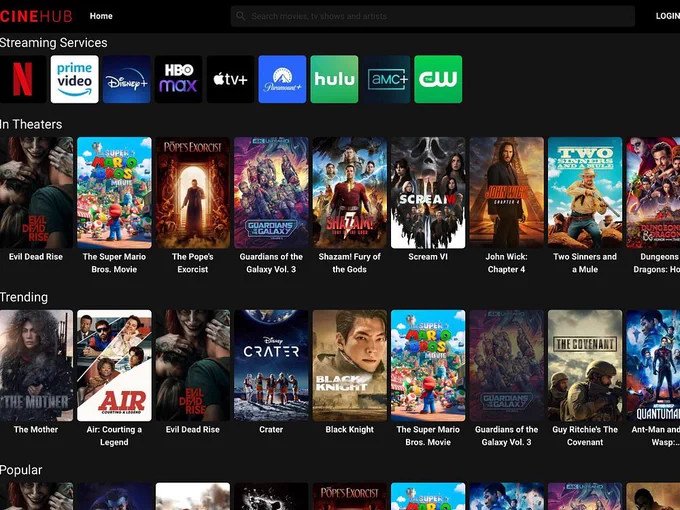The height and width of the screenshot is (510, 680).
Task: Open Shazam! Fury of the Gods poster
Action: [350, 193]
